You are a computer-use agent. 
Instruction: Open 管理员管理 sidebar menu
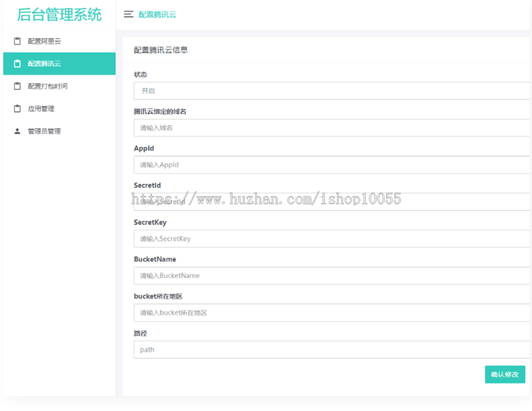pyautogui.click(x=59, y=132)
